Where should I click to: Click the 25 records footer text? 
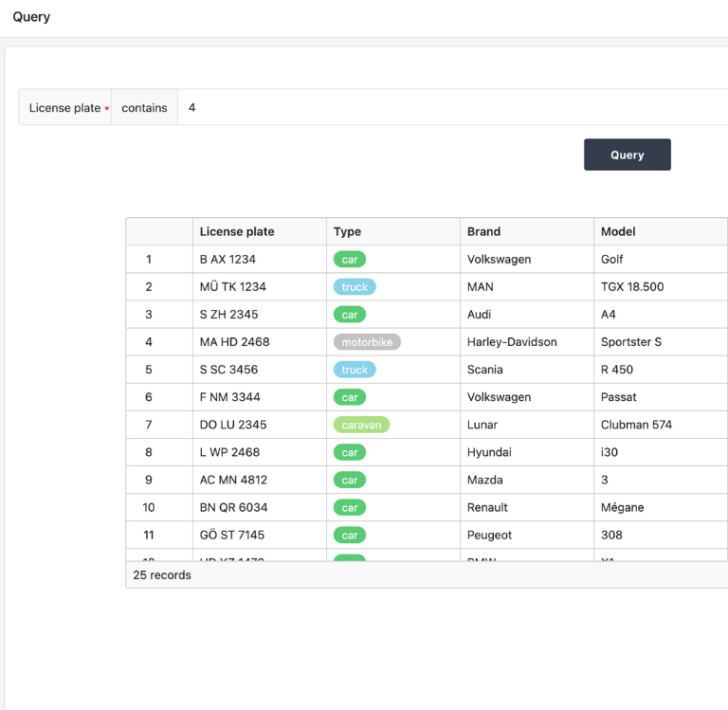[x=162, y=574]
